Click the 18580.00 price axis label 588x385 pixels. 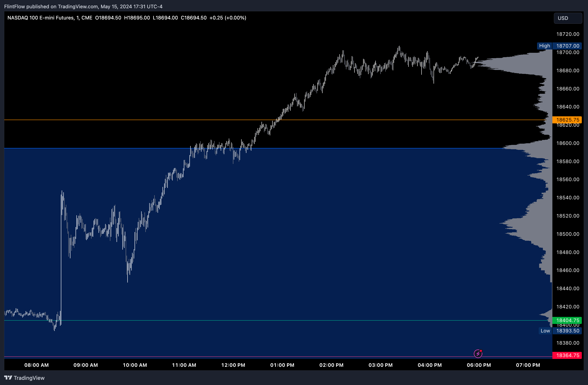click(x=568, y=161)
